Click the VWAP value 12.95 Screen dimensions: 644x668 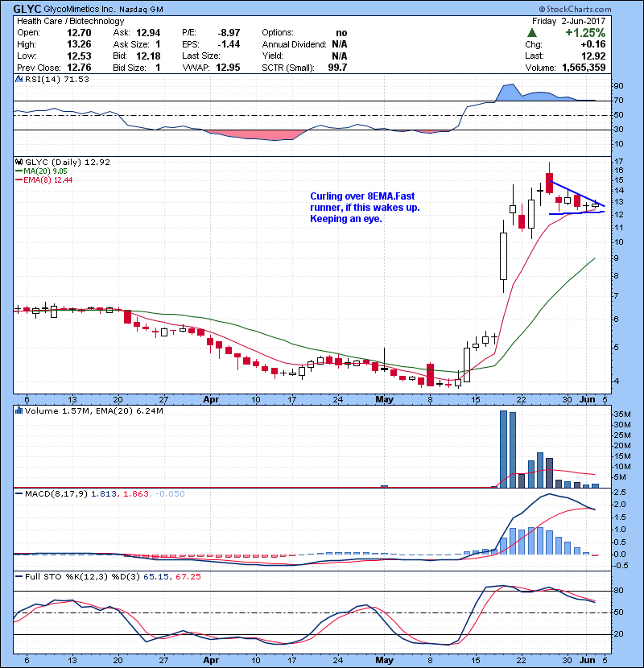pos(228,68)
